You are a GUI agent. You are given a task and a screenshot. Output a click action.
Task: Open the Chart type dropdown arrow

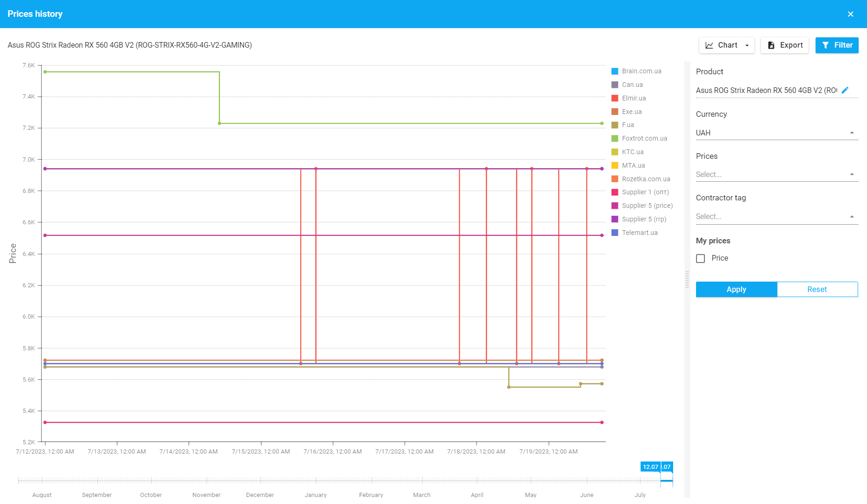[x=747, y=45]
